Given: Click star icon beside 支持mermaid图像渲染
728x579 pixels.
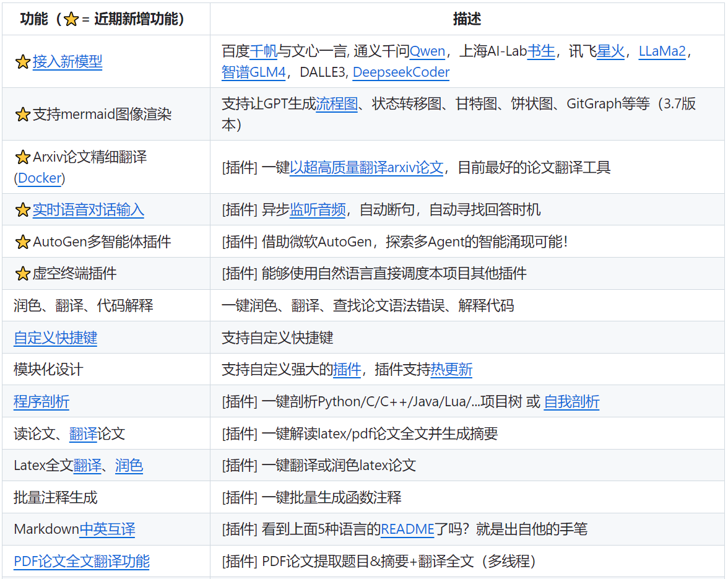Looking at the screenshot, I should tap(23, 114).
